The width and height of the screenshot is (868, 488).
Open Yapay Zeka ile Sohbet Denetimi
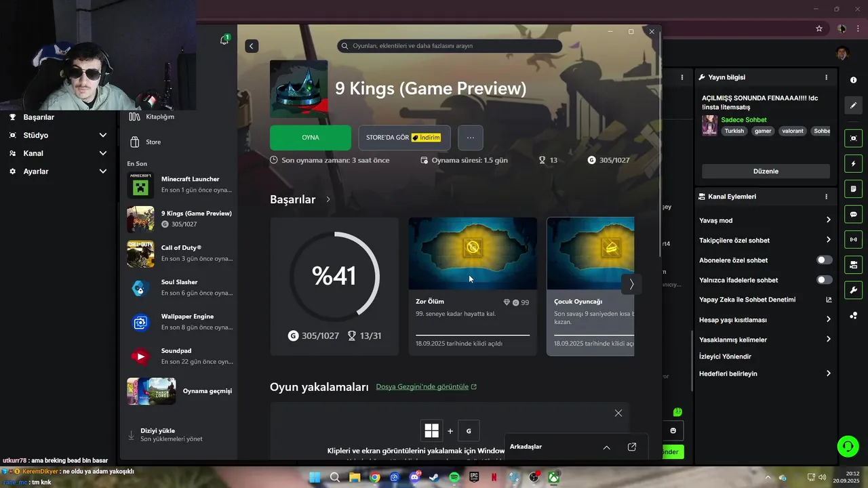click(766, 300)
